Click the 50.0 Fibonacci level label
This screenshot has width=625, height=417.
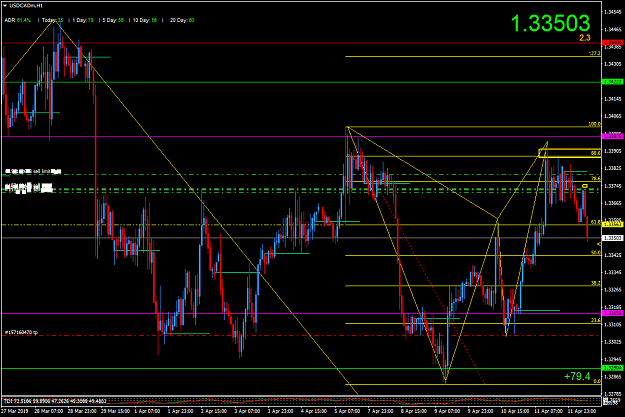[596, 252]
